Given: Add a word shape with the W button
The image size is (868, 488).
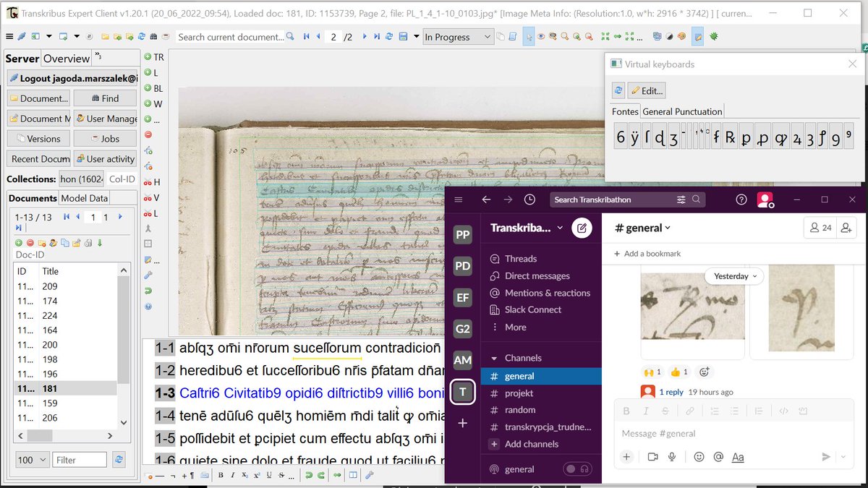Looking at the screenshot, I should pyautogui.click(x=153, y=104).
